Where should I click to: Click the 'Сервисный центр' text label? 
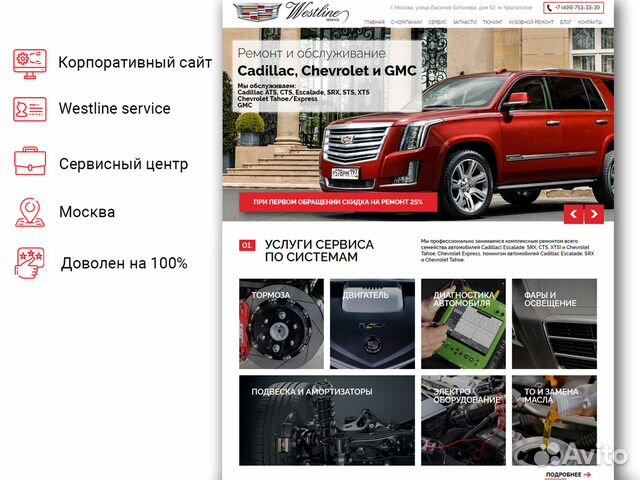pos(123,164)
